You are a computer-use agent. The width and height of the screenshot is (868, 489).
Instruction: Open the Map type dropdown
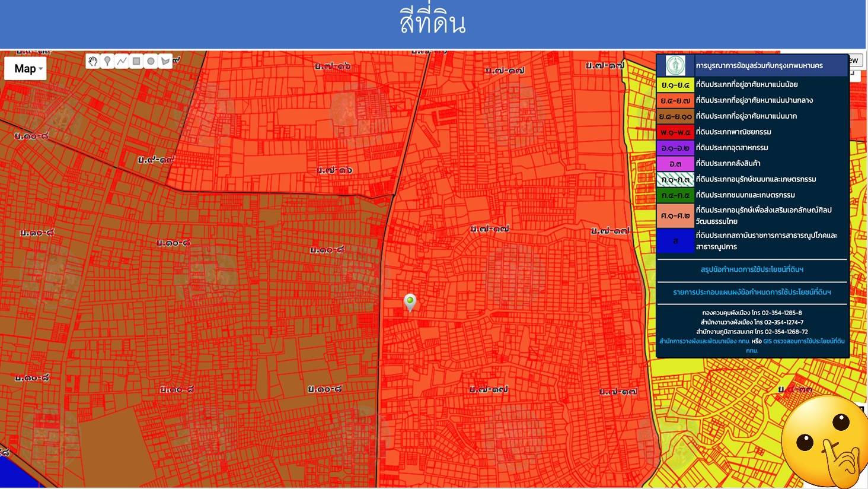pyautogui.click(x=25, y=69)
